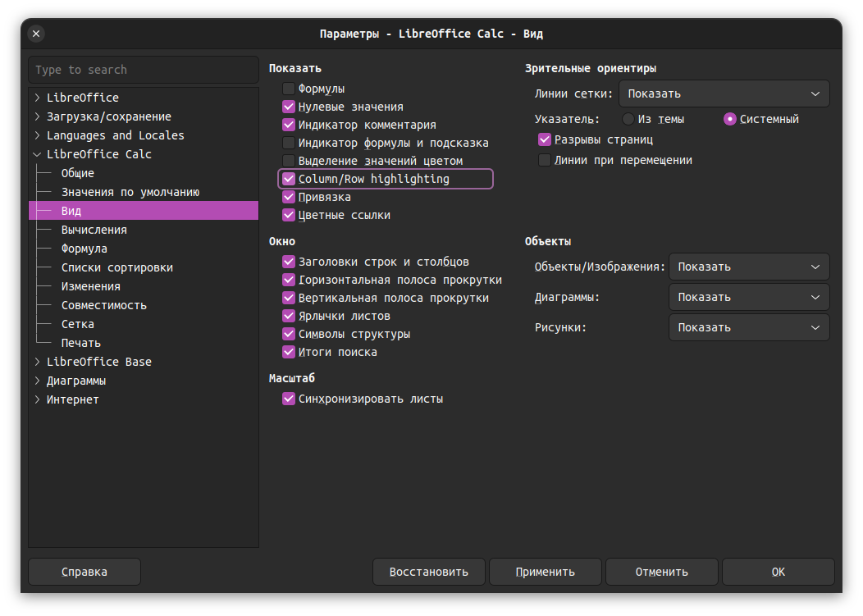
Task: Select the Системный pointer radio button
Action: (x=730, y=119)
